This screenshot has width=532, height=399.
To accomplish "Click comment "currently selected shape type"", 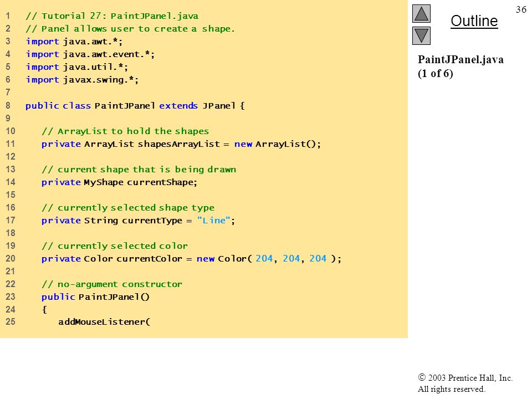I will [128, 208].
